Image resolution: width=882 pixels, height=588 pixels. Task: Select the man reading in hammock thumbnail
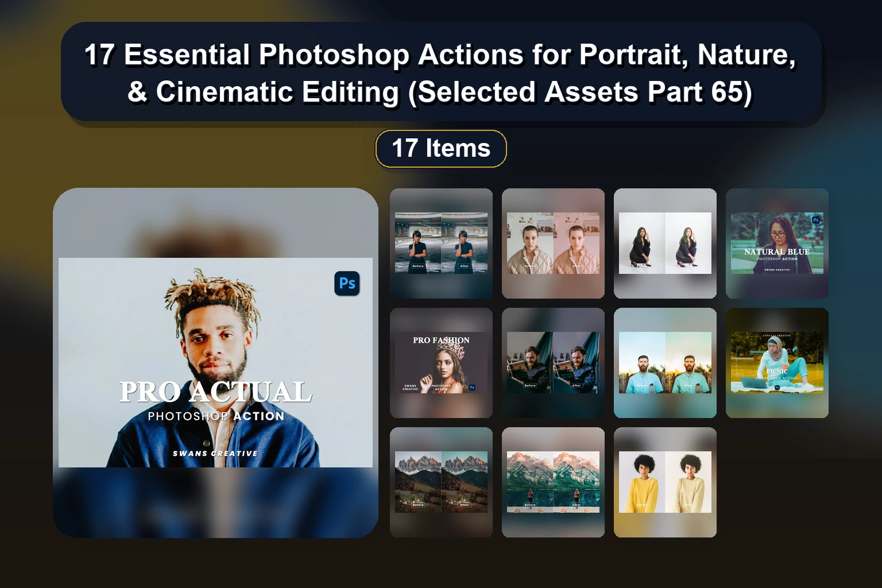[553, 363]
